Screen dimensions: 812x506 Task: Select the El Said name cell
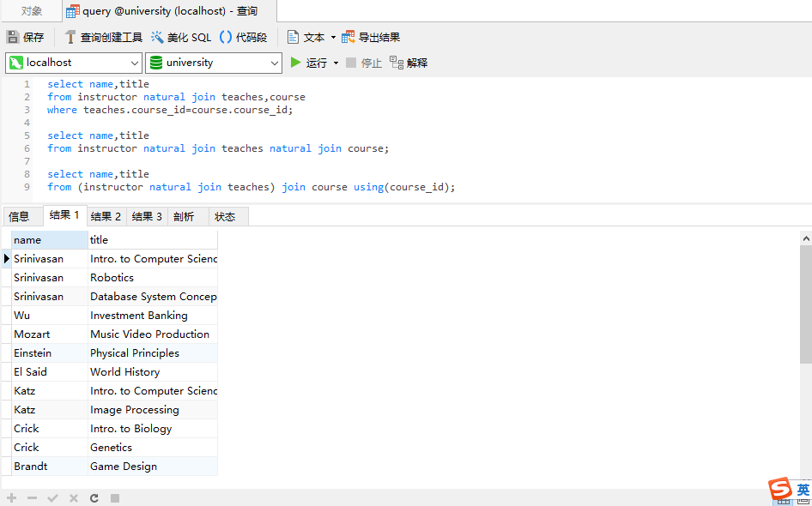(50, 372)
